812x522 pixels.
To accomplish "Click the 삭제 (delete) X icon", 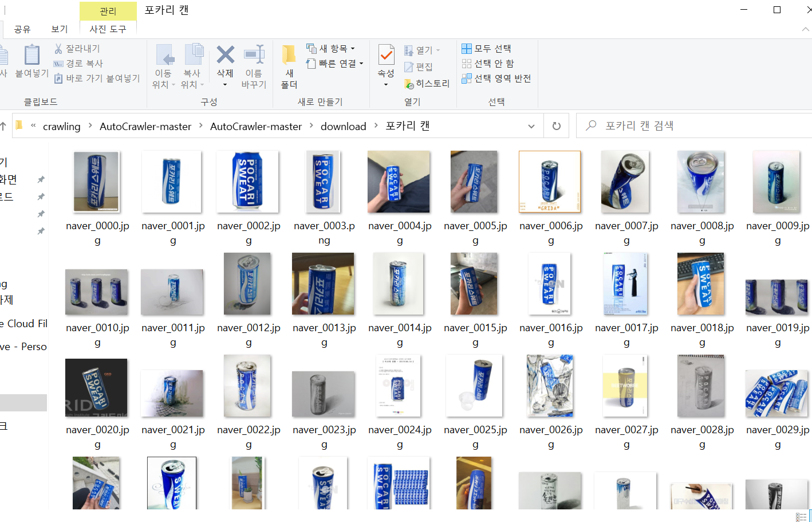I will click(x=225, y=55).
